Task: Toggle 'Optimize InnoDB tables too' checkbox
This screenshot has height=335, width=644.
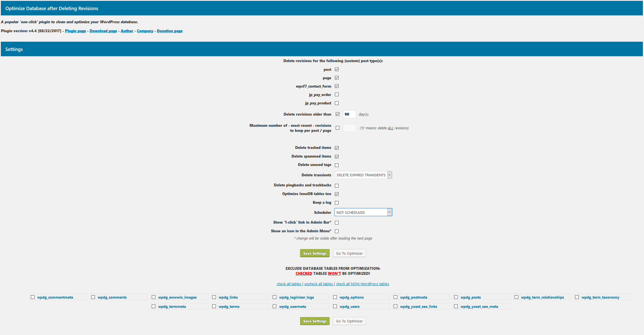Action: [x=337, y=194]
